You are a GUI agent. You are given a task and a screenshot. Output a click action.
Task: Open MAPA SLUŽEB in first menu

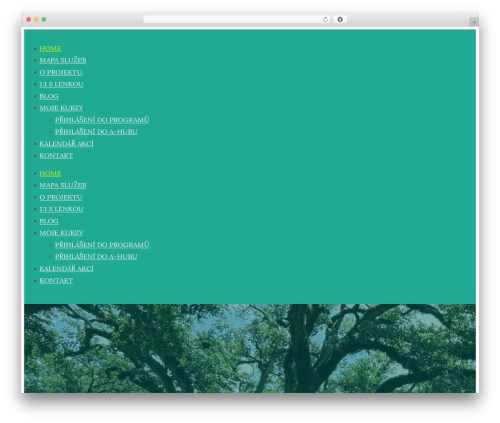tap(63, 60)
